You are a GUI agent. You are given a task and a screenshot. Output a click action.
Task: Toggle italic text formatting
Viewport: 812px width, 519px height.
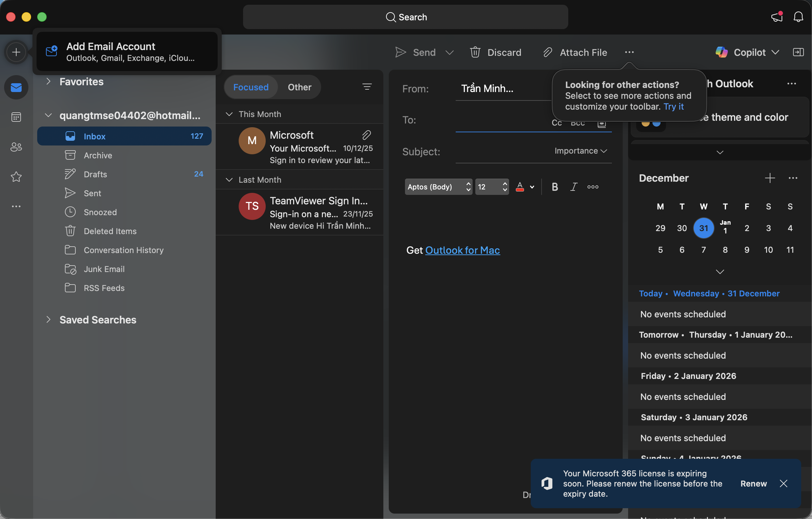click(x=574, y=187)
